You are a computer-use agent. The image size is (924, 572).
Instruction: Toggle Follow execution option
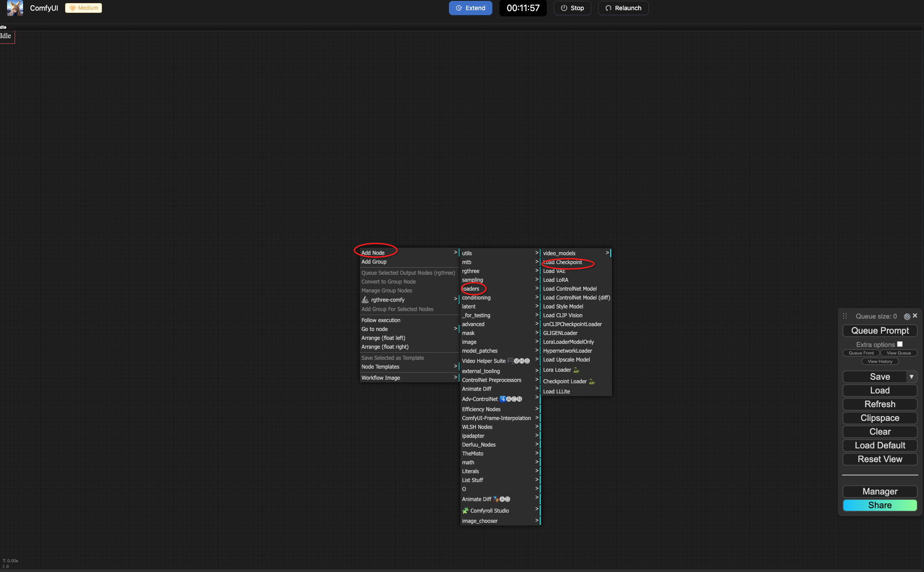point(381,320)
